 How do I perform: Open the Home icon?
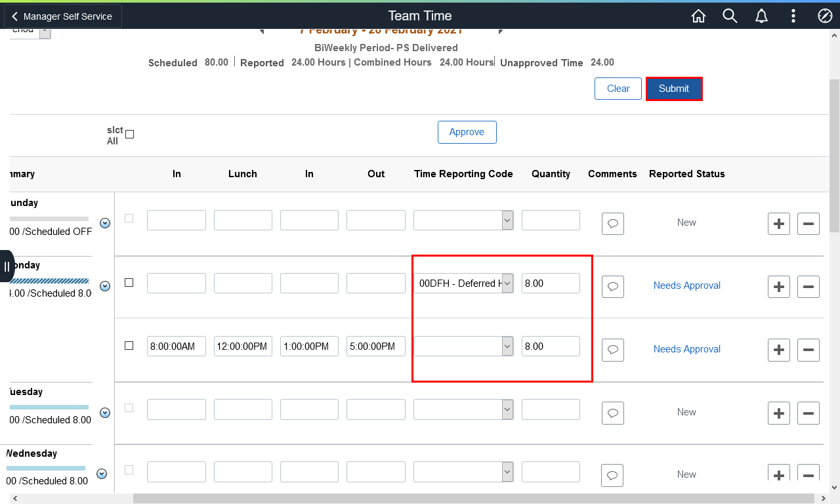[699, 16]
